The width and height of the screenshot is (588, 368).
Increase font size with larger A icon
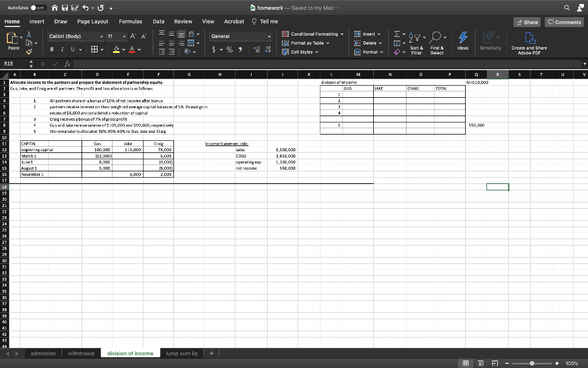point(133,36)
